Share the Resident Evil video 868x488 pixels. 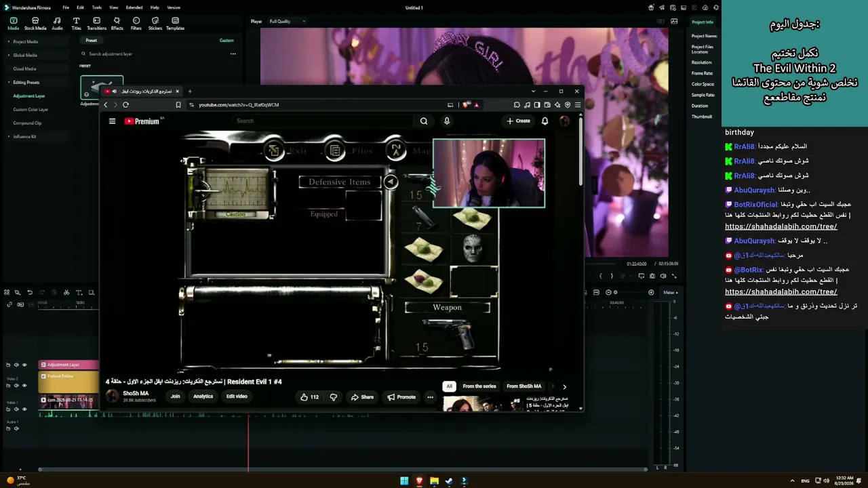click(362, 397)
